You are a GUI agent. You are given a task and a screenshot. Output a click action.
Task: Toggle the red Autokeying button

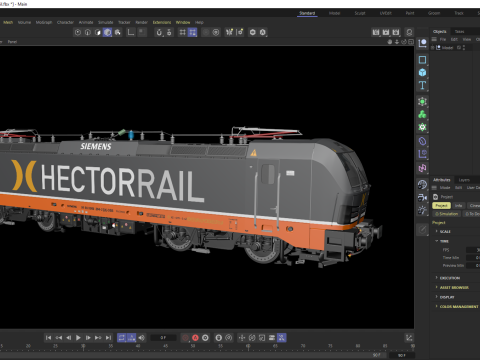(x=195, y=338)
